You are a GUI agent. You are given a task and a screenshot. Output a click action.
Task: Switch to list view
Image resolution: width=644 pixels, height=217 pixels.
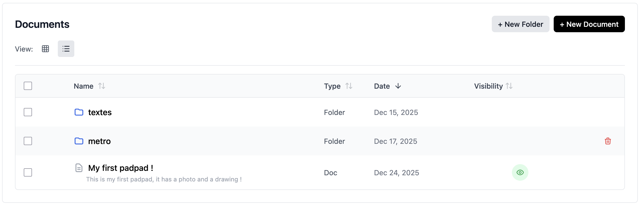coord(66,49)
